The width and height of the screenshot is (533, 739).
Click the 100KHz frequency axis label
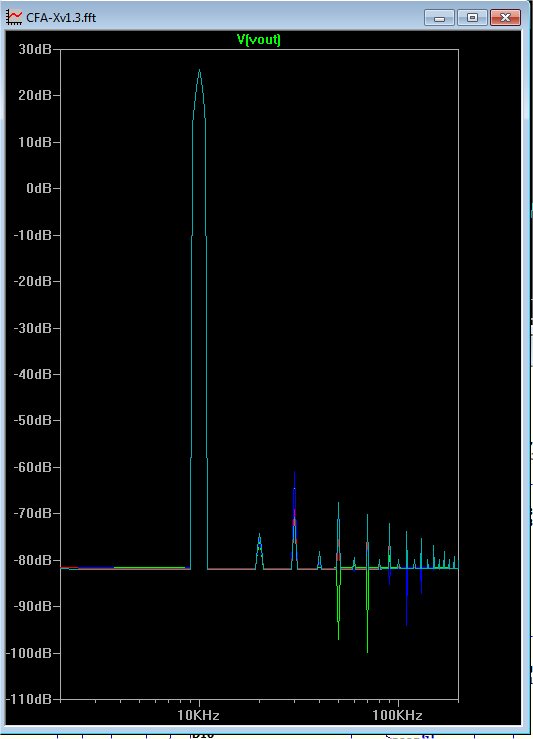397,715
